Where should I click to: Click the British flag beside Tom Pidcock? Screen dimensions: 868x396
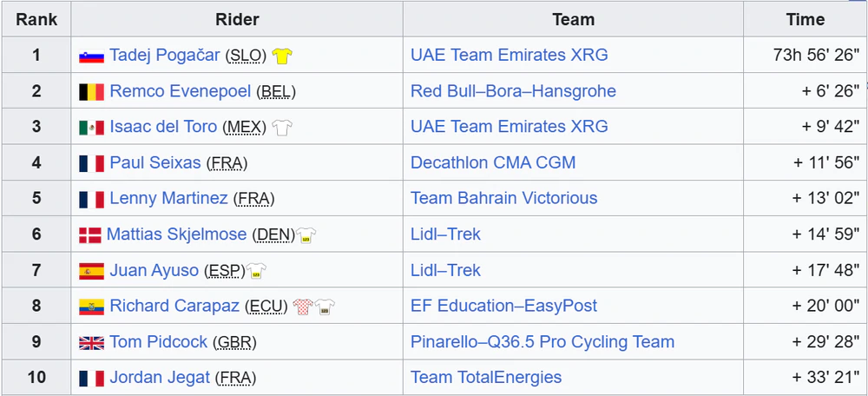pyautogui.click(x=91, y=343)
